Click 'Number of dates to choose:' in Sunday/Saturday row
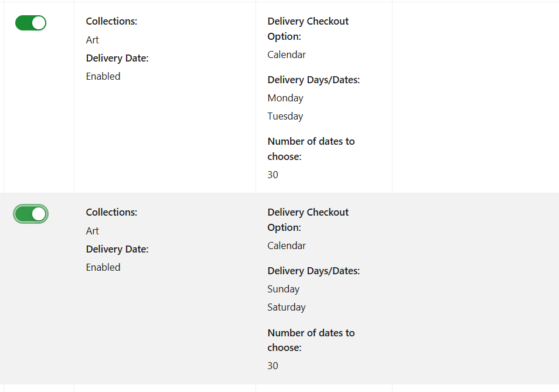Screen dimensions: 559x392 point(311,340)
